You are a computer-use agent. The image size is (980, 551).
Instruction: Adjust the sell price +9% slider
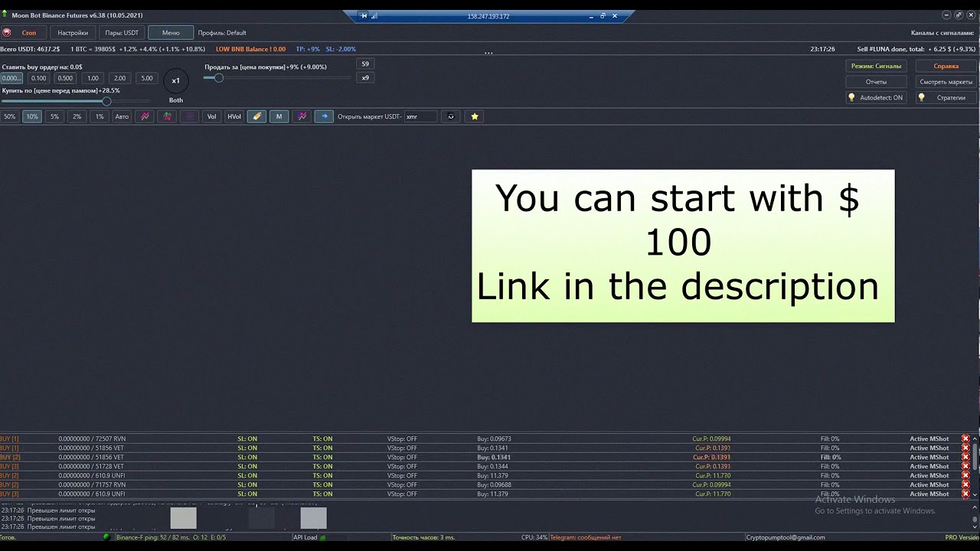coord(218,78)
